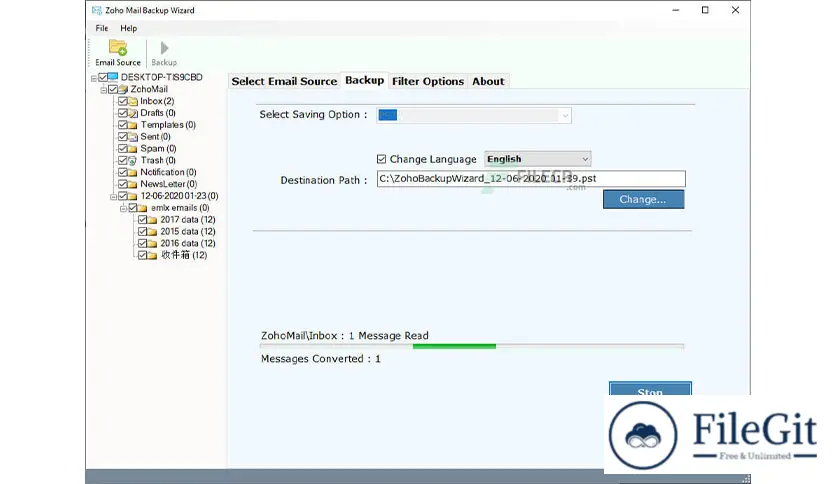The image size is (836, 484).
Task: Open the Help menu
Action: click(128, 28)
